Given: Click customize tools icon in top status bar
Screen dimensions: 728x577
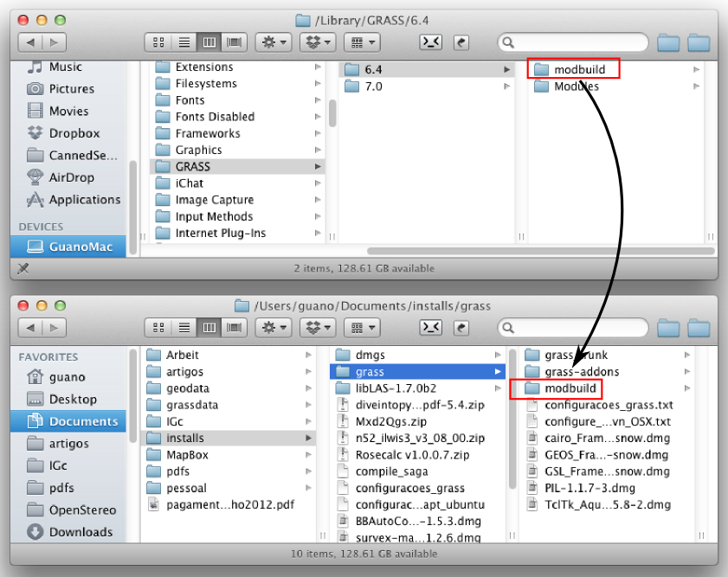Looking at the screenshot, I should pyautogui.click(x=23, y=268).
